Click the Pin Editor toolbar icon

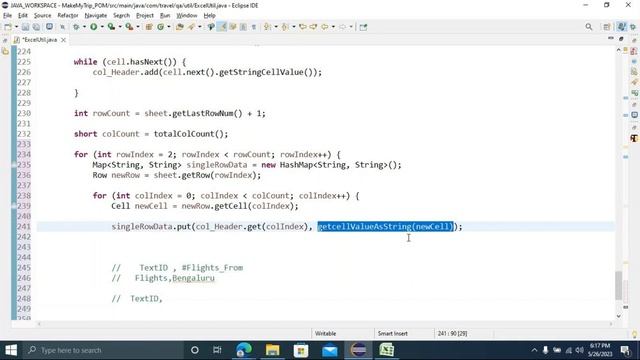pos(363,27)
